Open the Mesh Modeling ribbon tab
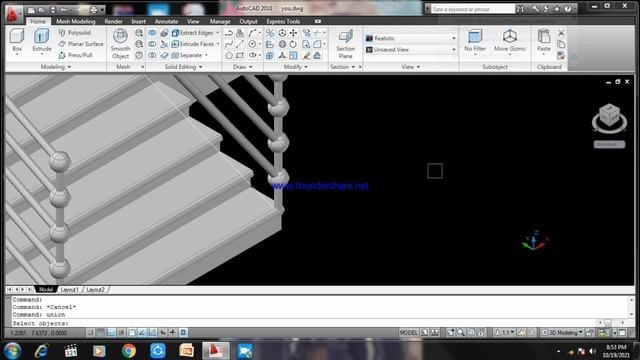 pos(76,21)
